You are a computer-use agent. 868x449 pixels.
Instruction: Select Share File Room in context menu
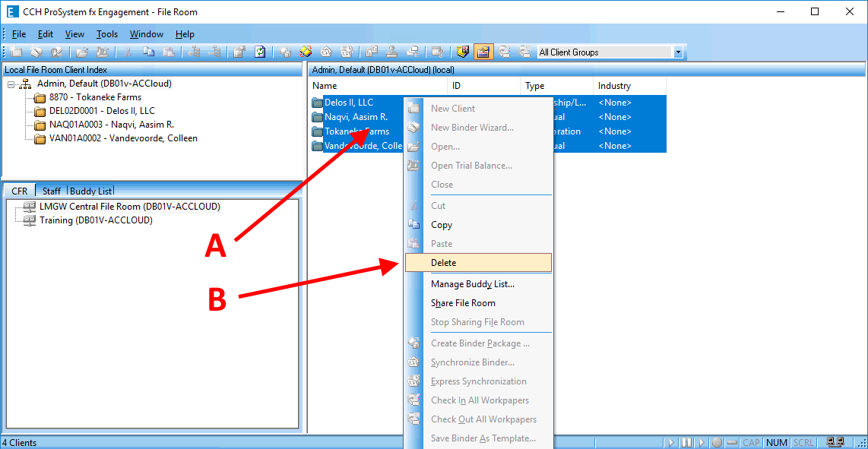coord(478,303)
